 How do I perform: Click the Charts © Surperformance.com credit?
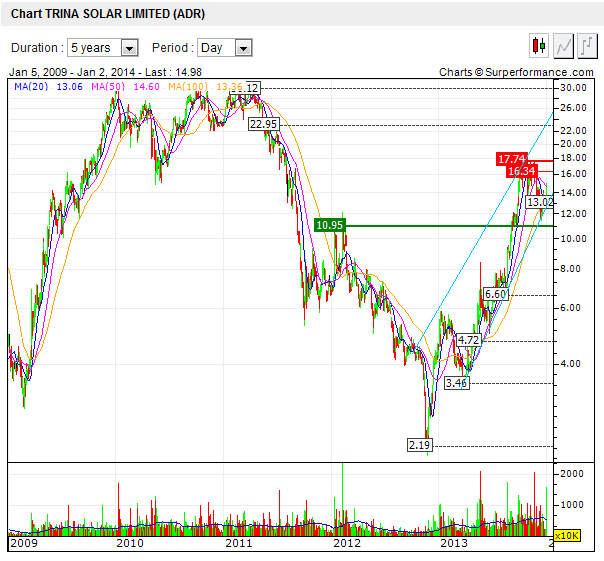(516, 72)
